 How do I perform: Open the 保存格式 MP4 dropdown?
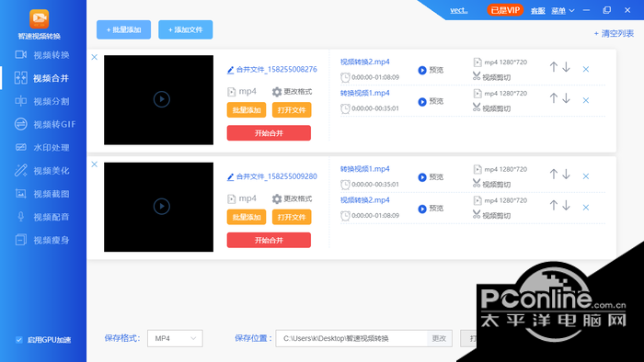175,338
